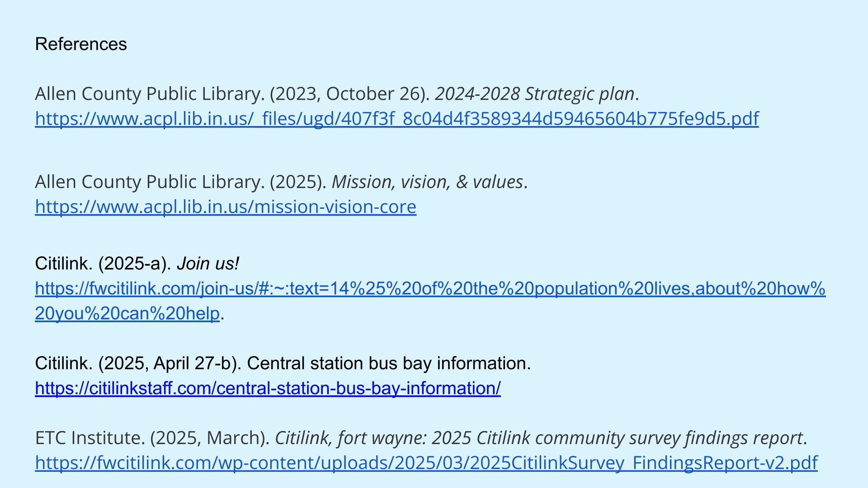868x488 pixels.
Task: Click "Allen County Public Library" in the 2025 reference
Action: pos(149,182)
